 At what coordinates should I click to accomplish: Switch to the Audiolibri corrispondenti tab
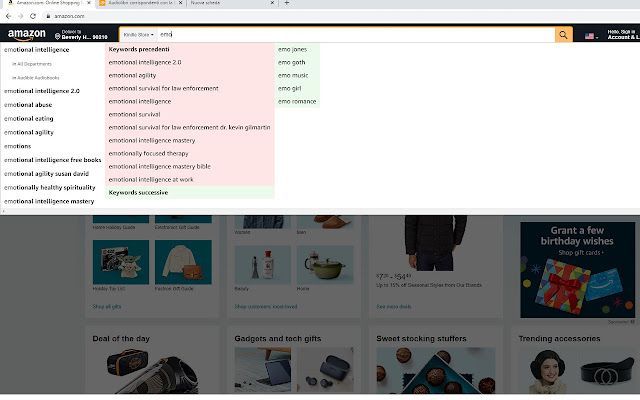click(x=141, y=2)
